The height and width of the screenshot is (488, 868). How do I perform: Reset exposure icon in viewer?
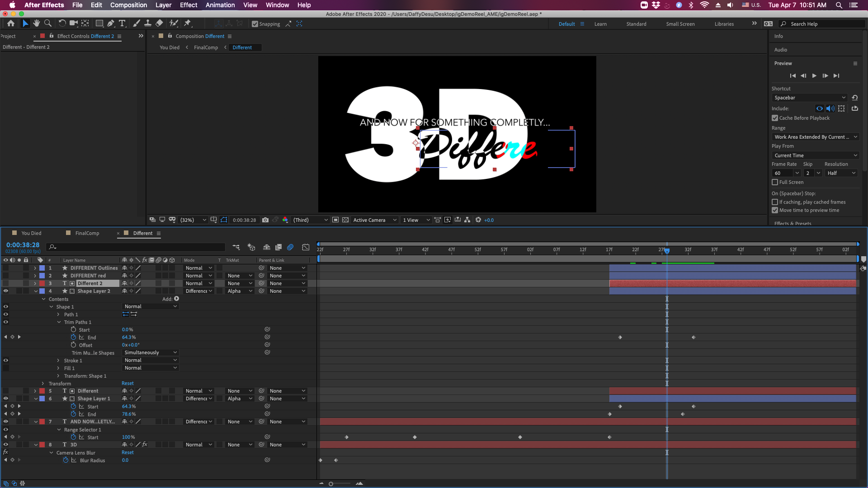click(478, 220)
